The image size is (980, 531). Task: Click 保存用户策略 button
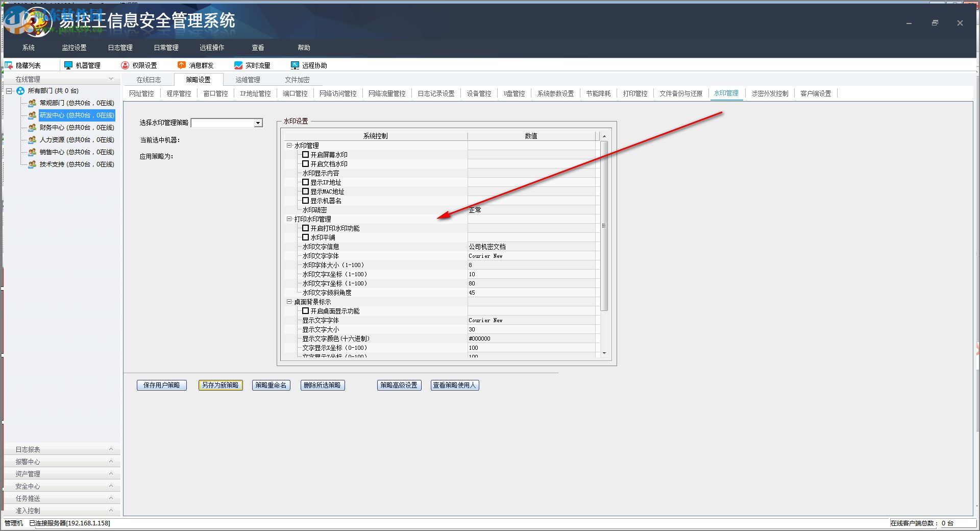pos(162,385)
